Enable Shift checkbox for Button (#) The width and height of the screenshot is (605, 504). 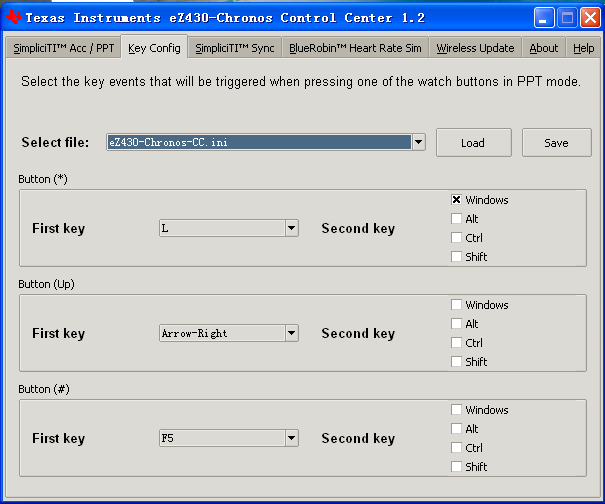(x=457, y=467)
